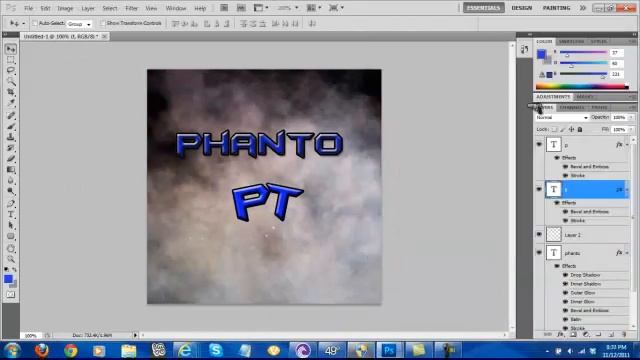Toggle Satin effect visibility
Image resolution: width=640 pixels, height=360 pixels.
[565, 320]
